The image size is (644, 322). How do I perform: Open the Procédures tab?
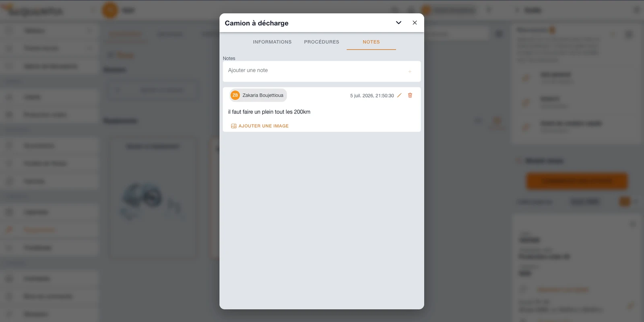pyautogui.click(x=322, y=42)
